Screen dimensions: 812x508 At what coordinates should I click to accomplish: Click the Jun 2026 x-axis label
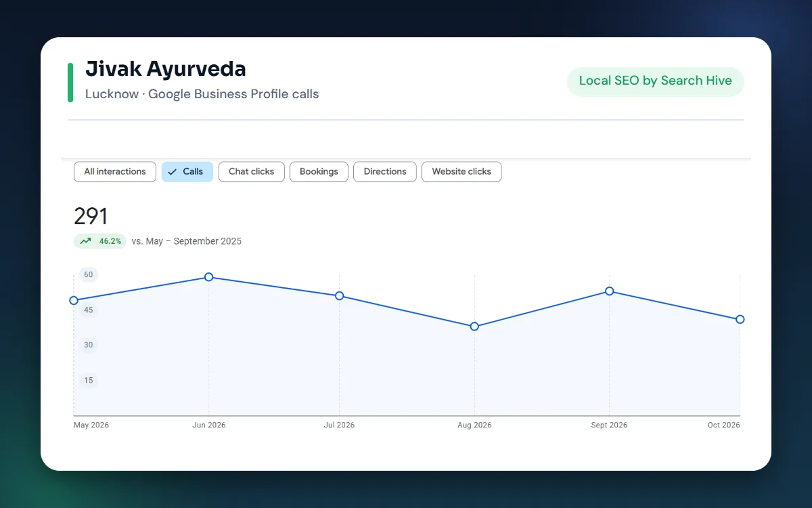209,425
